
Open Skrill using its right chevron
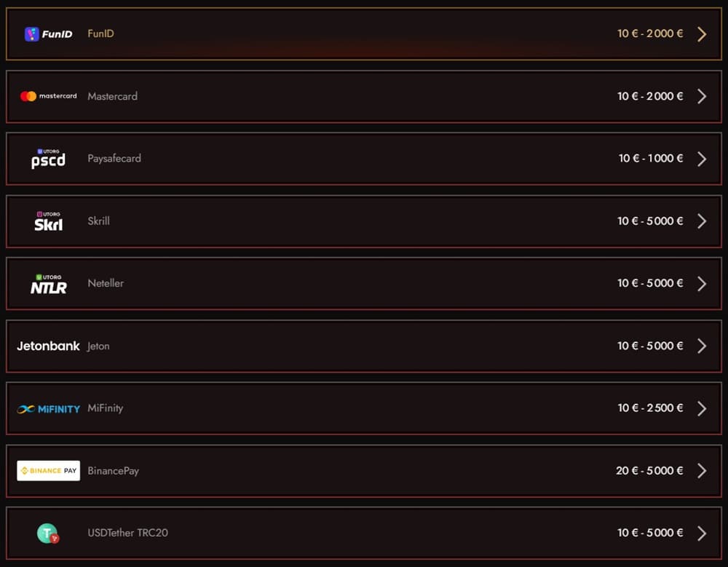point(702,221)
